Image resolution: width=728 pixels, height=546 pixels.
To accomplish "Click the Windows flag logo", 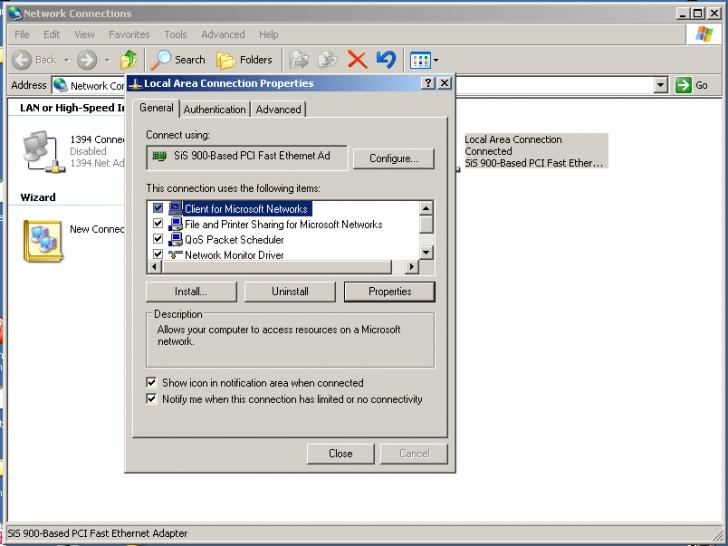I will click(704, 34).
